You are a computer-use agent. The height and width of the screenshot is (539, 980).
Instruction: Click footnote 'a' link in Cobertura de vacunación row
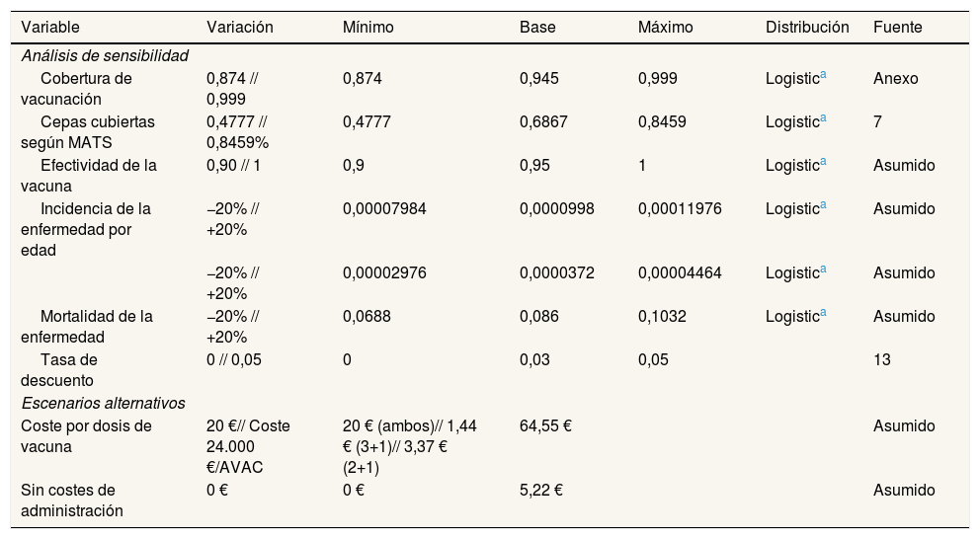coord(824,75)
